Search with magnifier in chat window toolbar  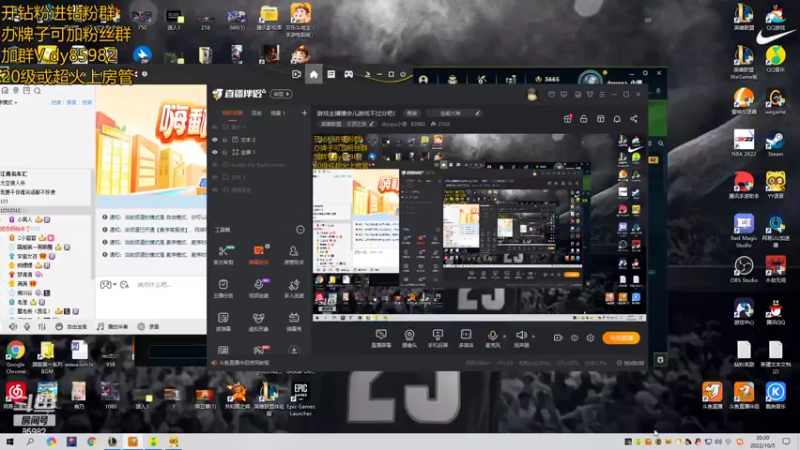[x=37, y=91]
